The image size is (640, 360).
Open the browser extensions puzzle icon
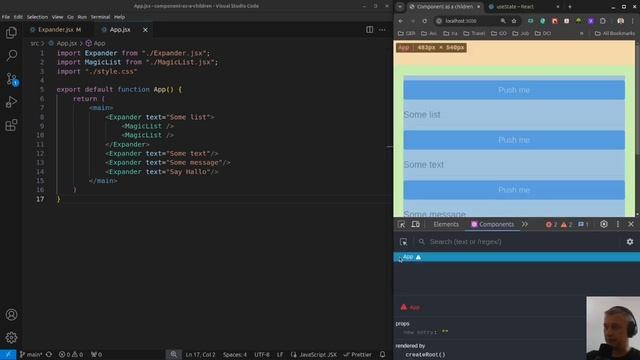click(x=603, y=21)
